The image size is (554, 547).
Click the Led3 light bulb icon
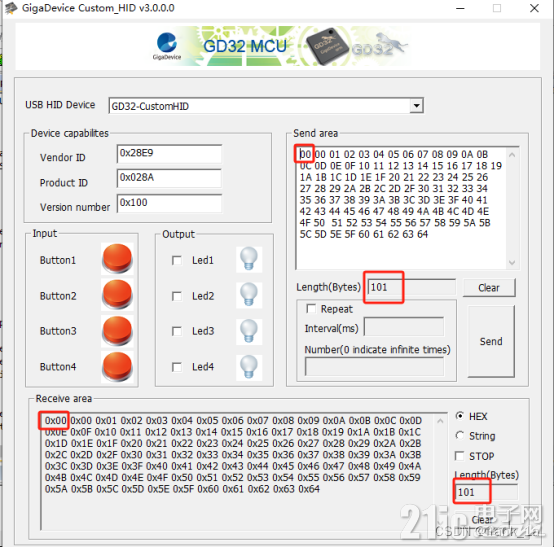point(249,331)
